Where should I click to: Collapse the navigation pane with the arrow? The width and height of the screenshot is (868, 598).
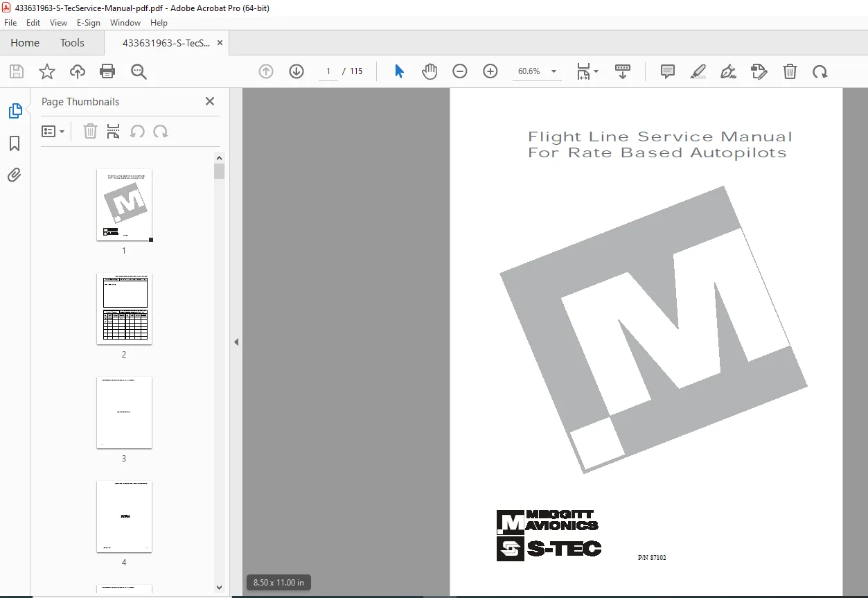[236, 342]
